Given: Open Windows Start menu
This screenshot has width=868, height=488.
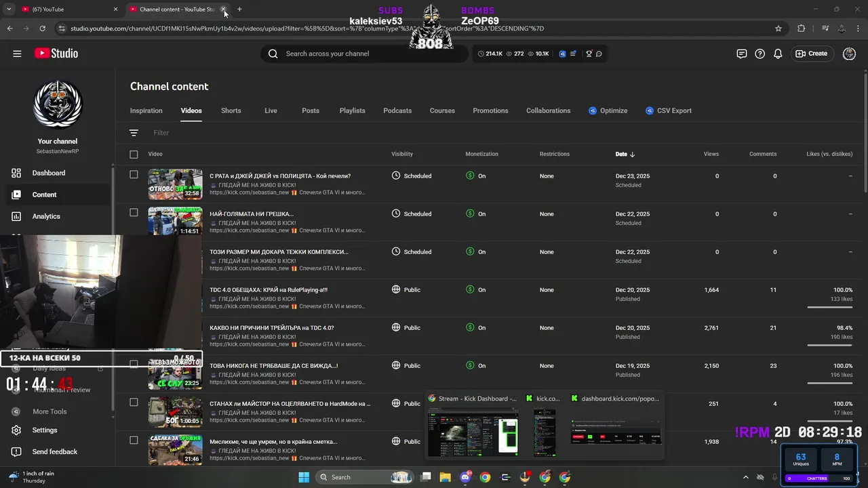Looking at the screenshot, I should click(304, 477).
